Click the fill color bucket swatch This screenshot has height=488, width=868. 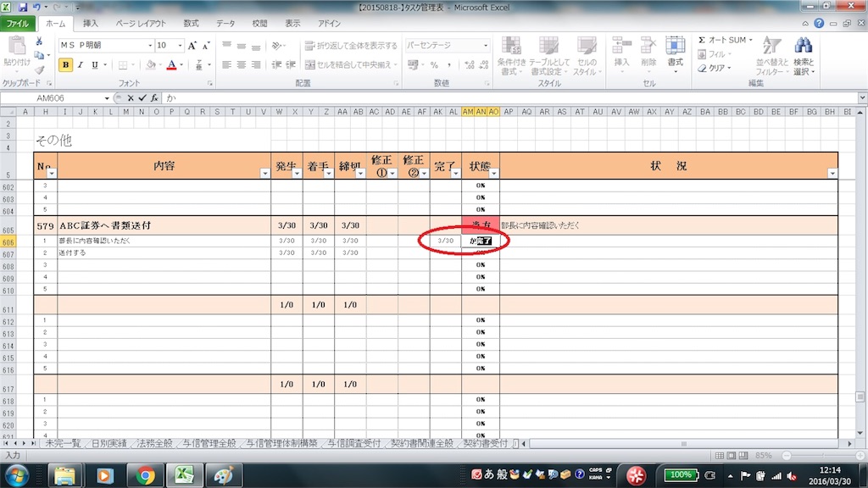pyautogui.click(x=151, y=64)
